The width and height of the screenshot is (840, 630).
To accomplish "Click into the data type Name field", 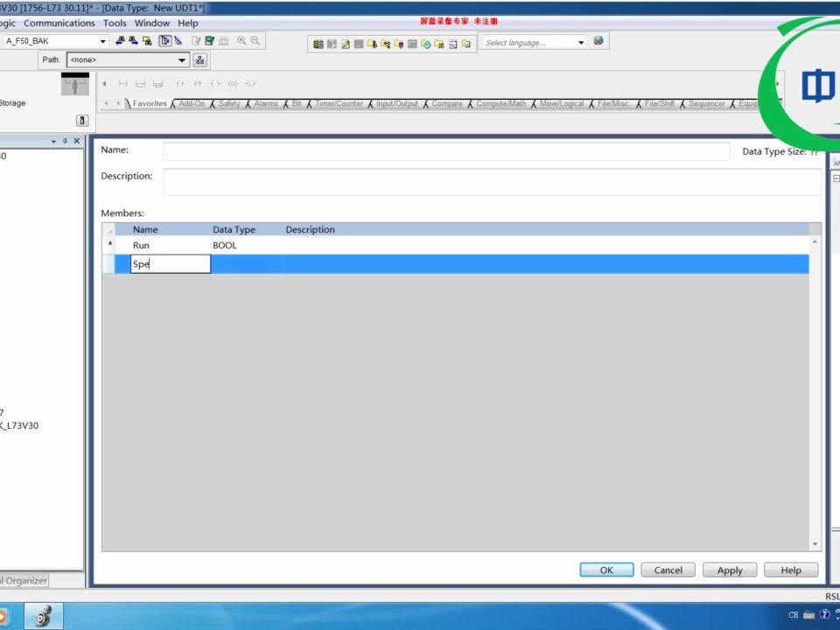I will pos(446,151).
